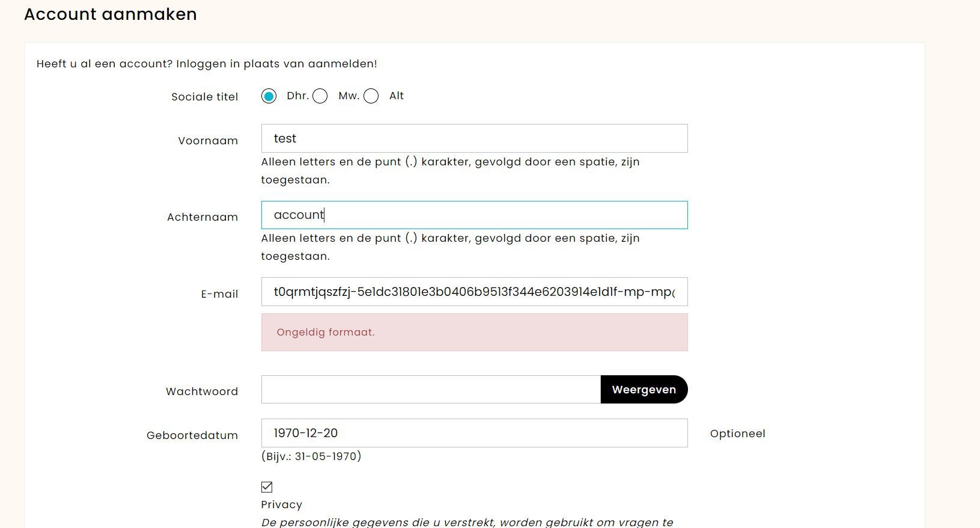Screen dimensions: 980x528
Task: Focus the Achternaam input with account
Action: click(x=474, y=215)
